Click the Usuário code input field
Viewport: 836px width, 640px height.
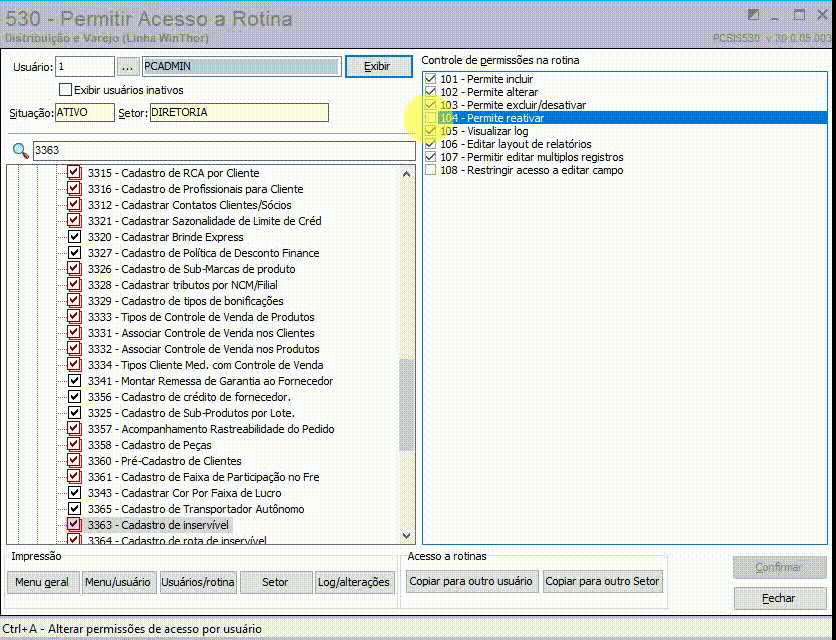(85, 67)
